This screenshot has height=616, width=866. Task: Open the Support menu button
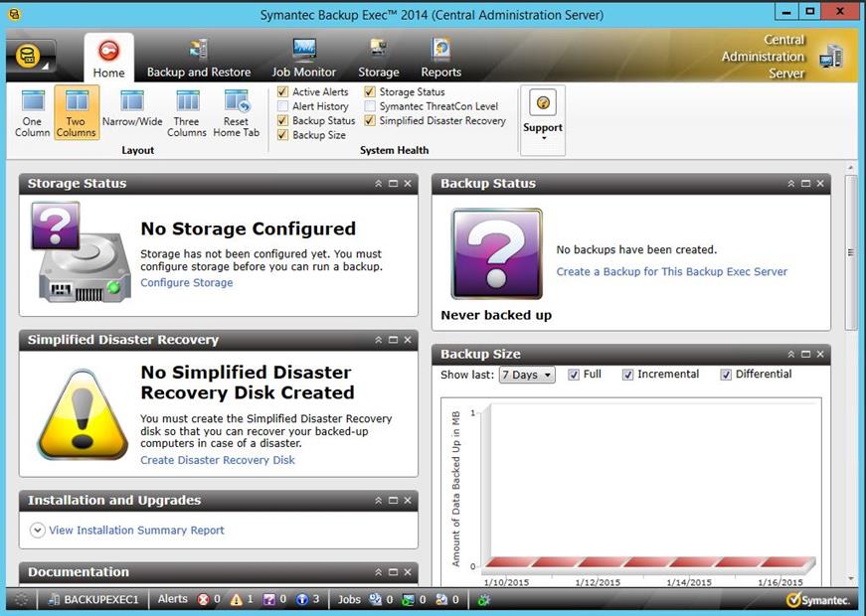[x=543, y=119]
